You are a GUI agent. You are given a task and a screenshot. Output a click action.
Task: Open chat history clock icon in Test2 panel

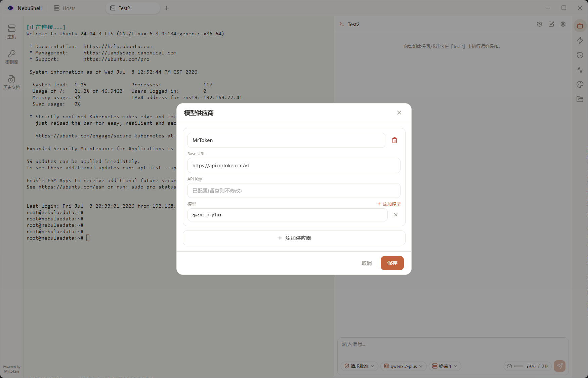point(540,24)
